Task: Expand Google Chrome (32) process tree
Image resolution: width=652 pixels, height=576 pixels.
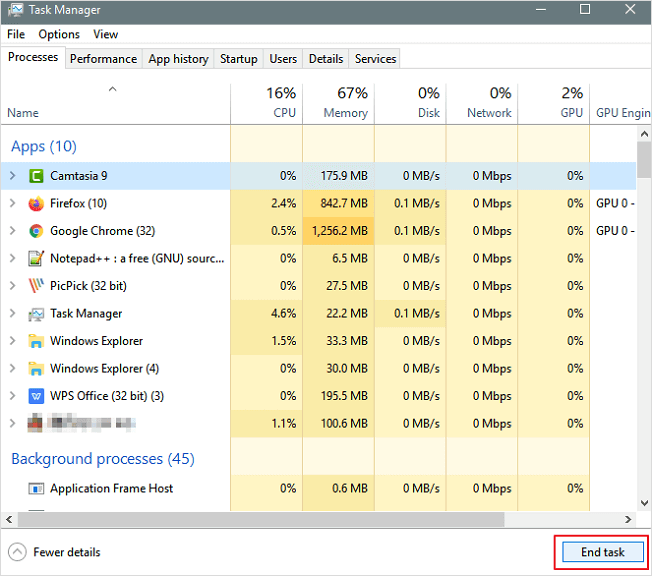Action: pos(12,231)
